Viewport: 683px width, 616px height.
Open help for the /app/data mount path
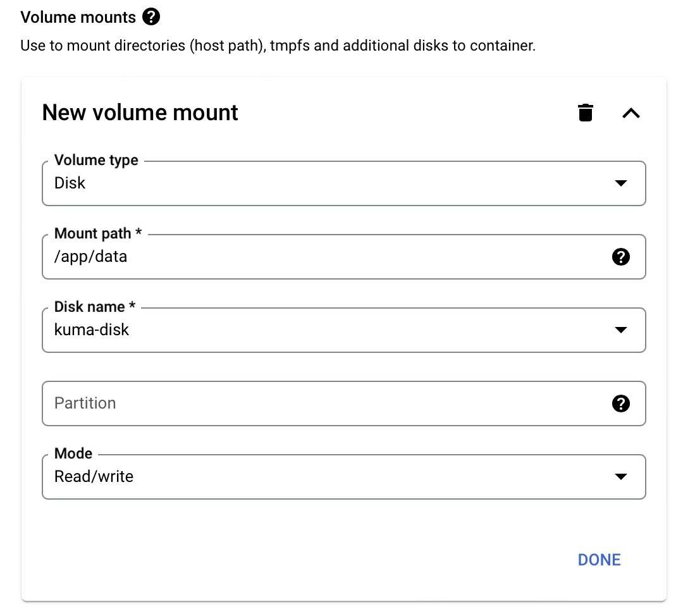(x=621, y=257)
